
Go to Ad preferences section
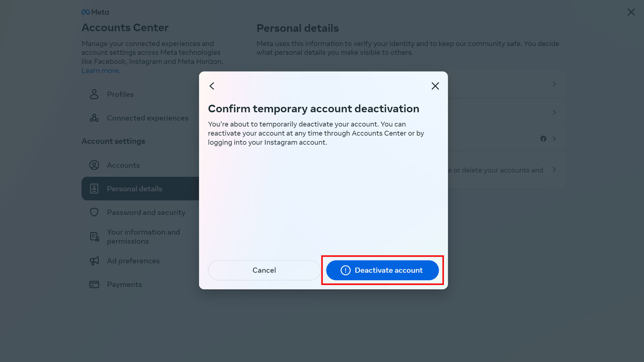pyautogui.click(x=133, y=261)
